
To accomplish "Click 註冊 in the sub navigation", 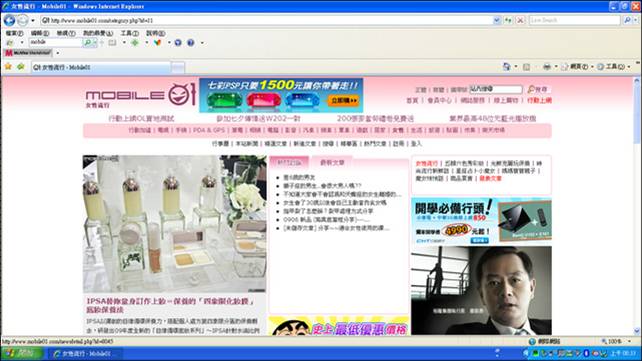I will 398,144.
